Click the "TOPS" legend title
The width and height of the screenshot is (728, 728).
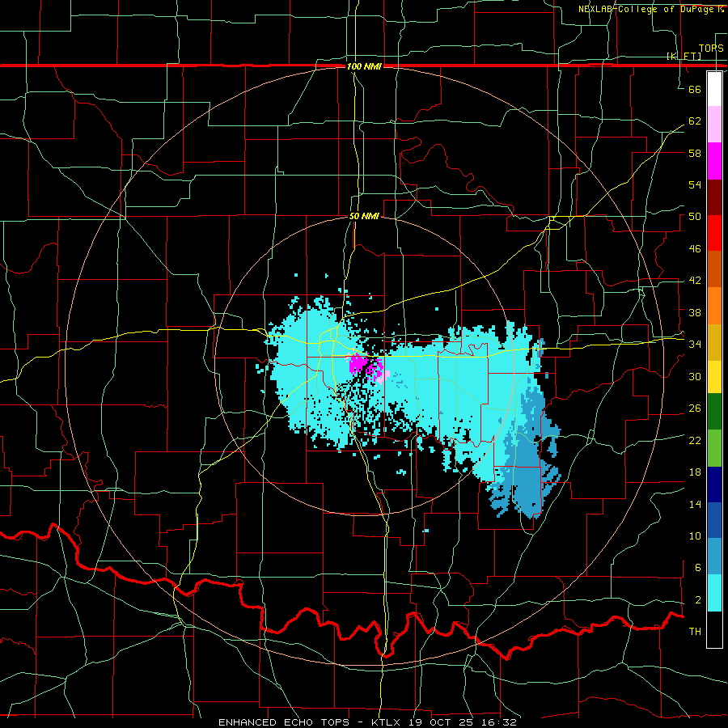tap(711, 49)
